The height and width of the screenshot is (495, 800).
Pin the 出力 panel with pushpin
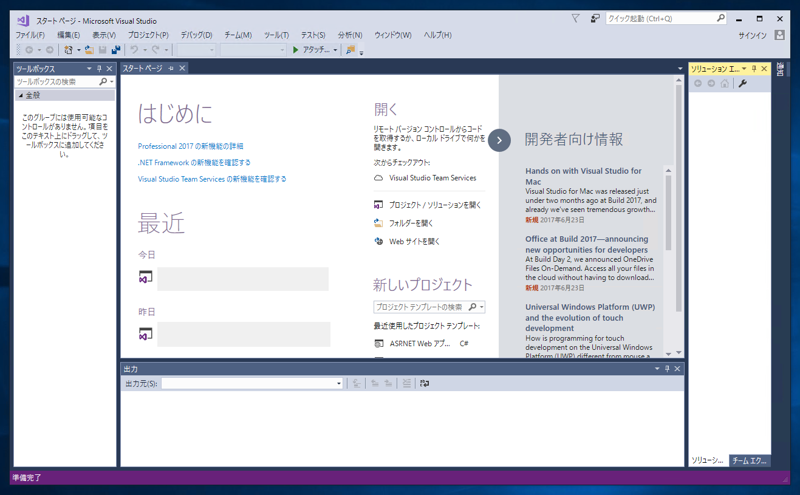coord(667,368)
